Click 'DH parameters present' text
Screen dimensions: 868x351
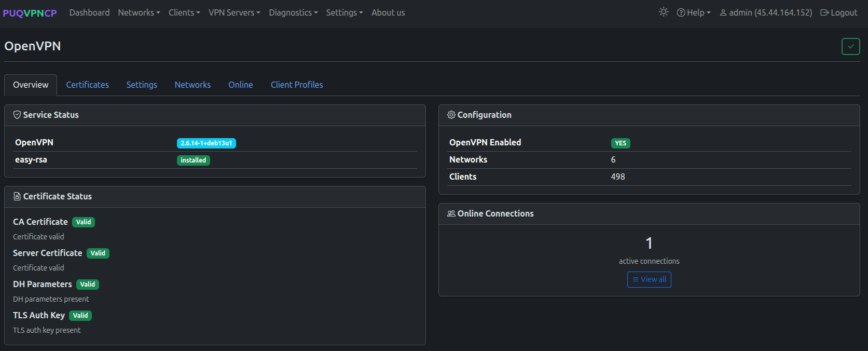click(51, 299)
